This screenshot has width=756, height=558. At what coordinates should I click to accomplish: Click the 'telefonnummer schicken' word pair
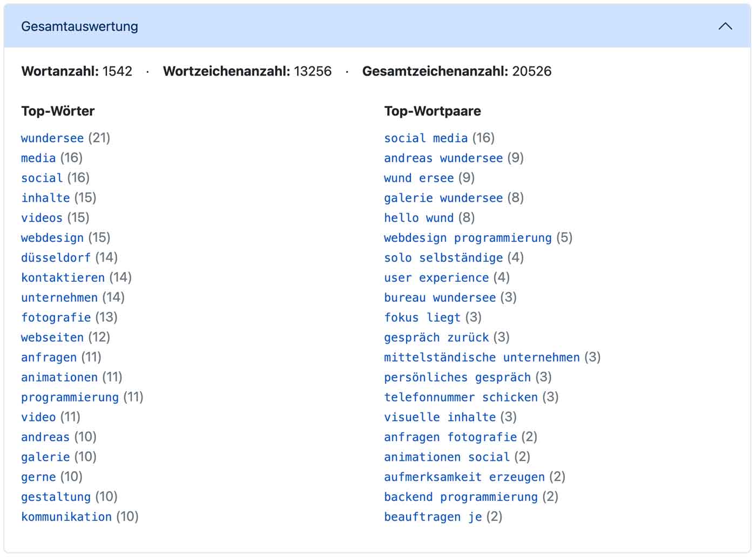tap(461, 397)
